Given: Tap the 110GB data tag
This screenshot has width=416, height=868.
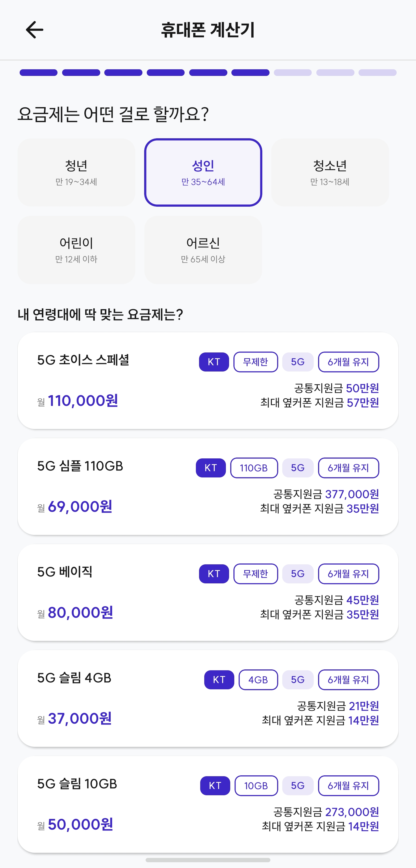Looking at the screenshot, I should (x=254, y=468).
